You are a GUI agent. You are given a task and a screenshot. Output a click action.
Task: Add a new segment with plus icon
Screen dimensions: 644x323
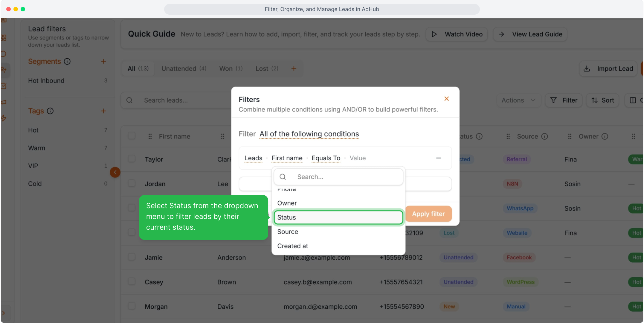click(103, 61)
